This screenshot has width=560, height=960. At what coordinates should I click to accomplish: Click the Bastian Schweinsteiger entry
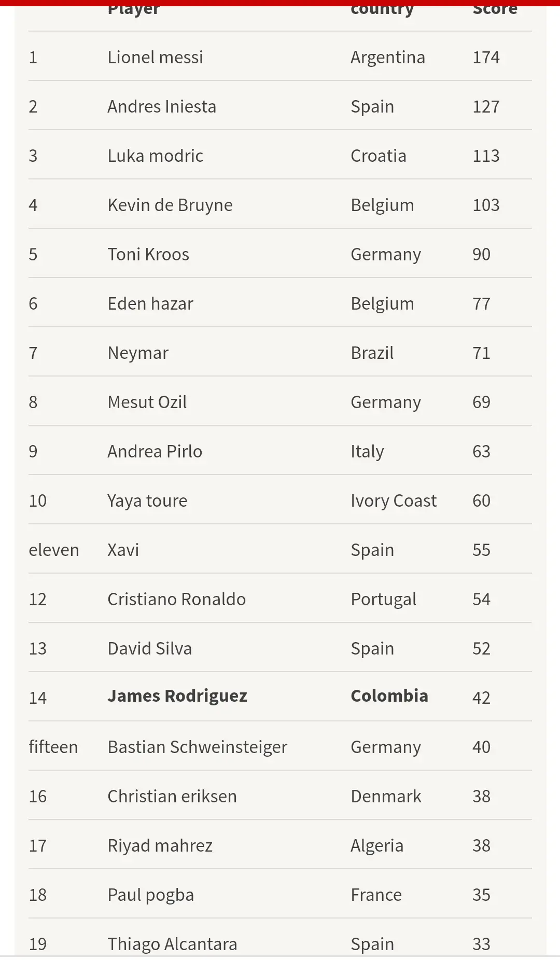(198, 747)
